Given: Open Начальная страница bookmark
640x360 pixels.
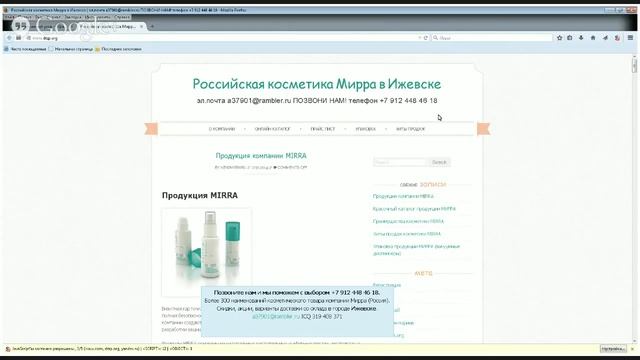Looking at the screenshot, I should pyautogui.click(x=71, y=49).
